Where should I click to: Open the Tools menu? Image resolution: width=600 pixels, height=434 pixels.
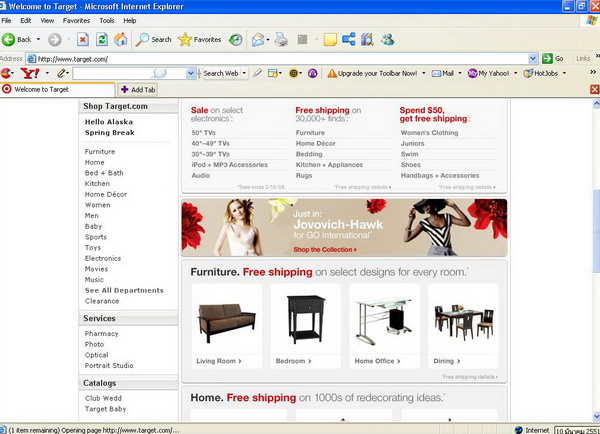coord(107,21)
